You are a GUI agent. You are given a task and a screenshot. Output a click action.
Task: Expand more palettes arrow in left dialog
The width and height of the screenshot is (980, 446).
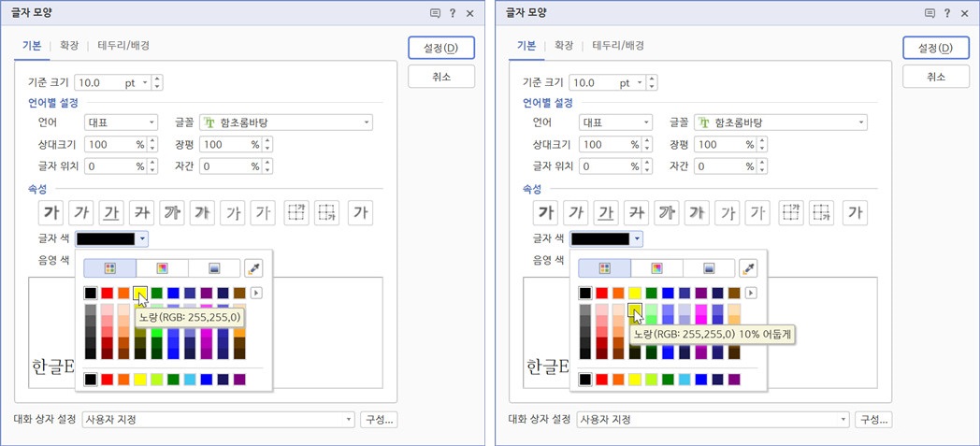click(256, 293)
